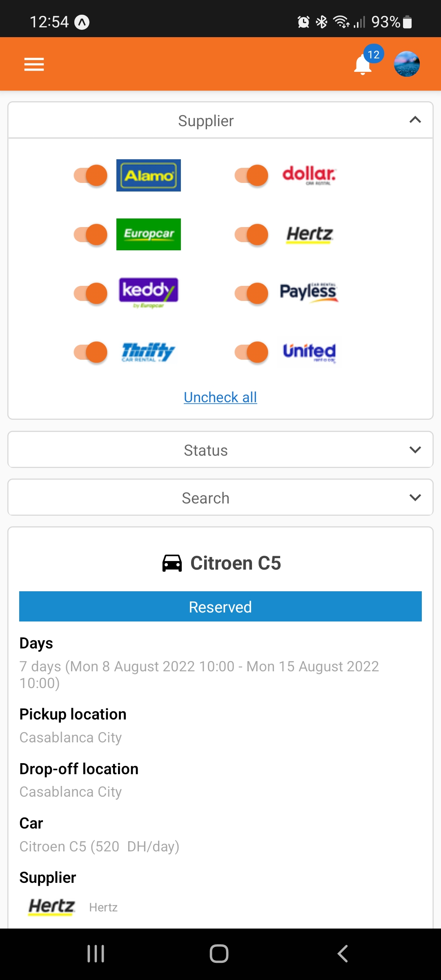Image resolution: width=441 pixels, height=980 pixels.
Task: Tap the blue Reserved status bar
Action: 220,606
